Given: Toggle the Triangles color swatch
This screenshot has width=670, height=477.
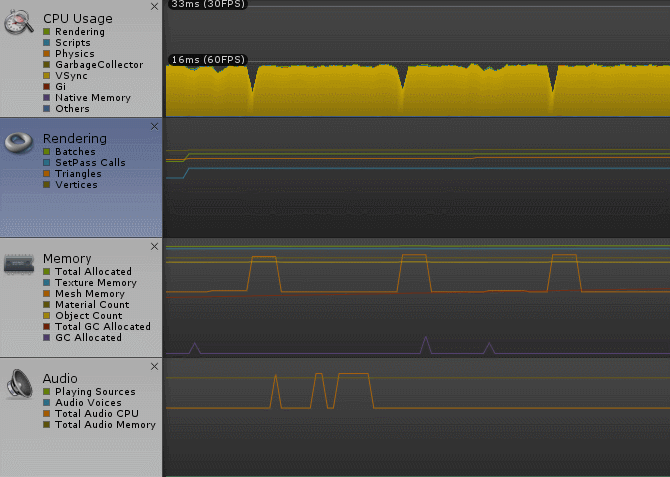Looking at the screenshot, I should [47, 174].
